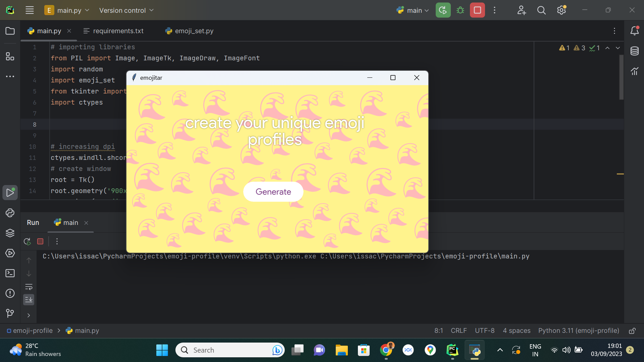Image resolution: width=644 pixels, height=362 pixels.
Task: Open the Terminal tool window
Action: point(10,273)
